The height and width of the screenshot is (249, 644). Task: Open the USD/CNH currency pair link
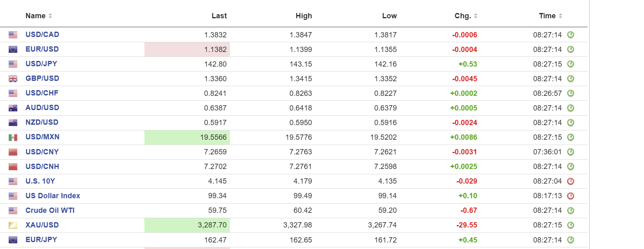point(42,167)
